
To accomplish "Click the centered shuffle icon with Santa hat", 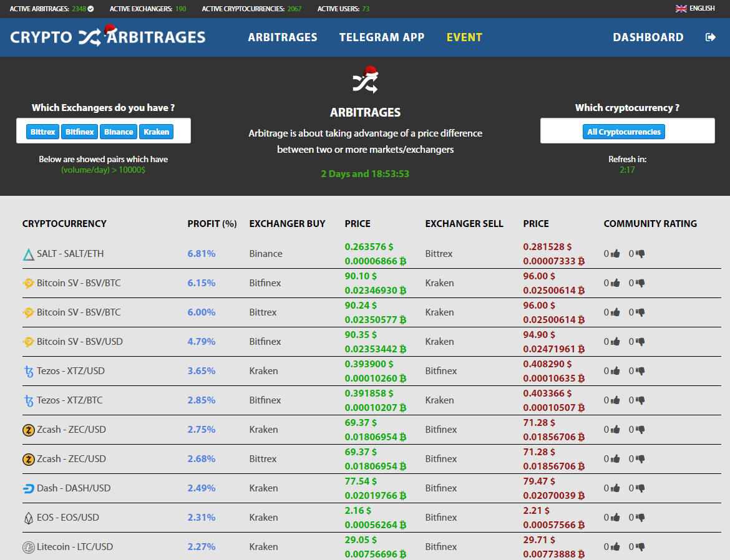I will pos(366,80).
